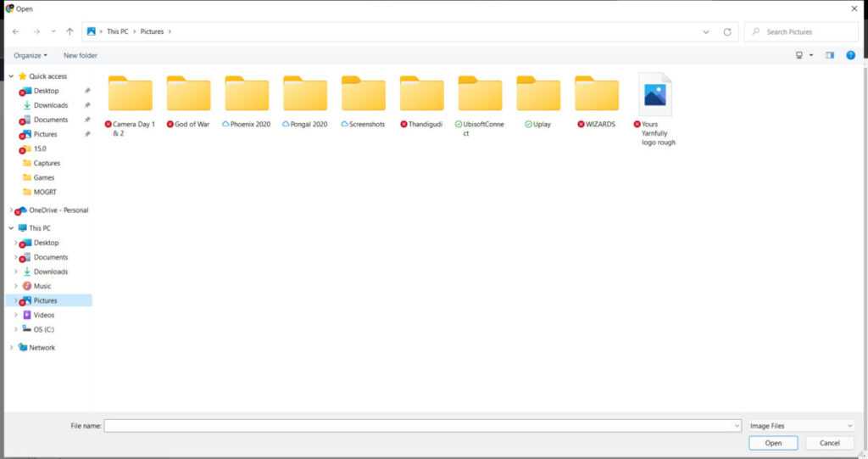Image resolution: width=868 pixels, height=459 pixels.
Task: Open Documents under Quick access
Action: (50, 119)
